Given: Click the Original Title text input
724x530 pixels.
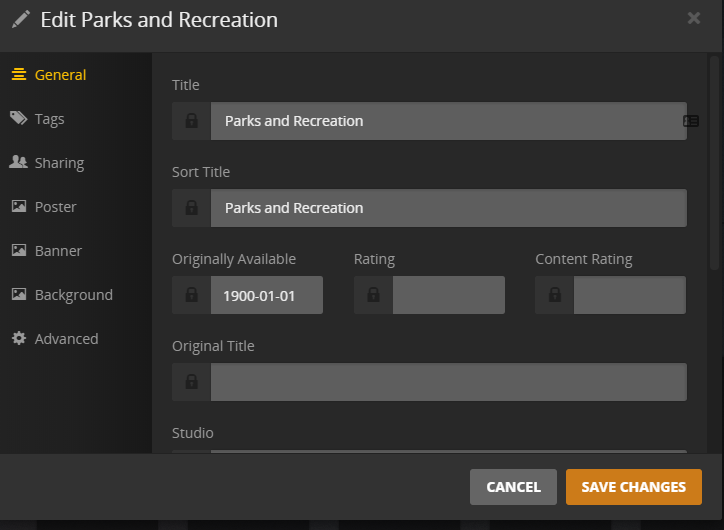Looking at the screenshot, I should click(x=448, y=382).
